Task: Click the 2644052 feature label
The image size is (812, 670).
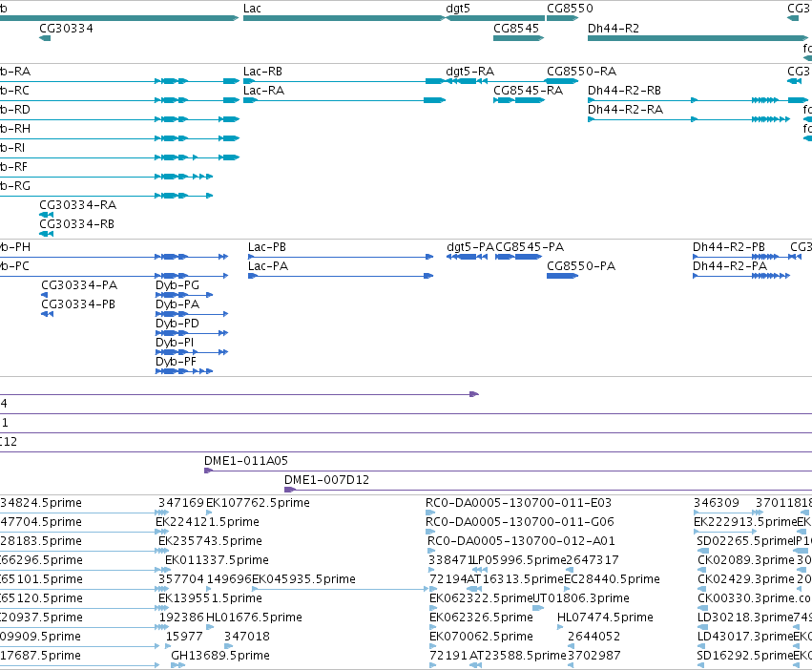Action: (x=593, y=637)
